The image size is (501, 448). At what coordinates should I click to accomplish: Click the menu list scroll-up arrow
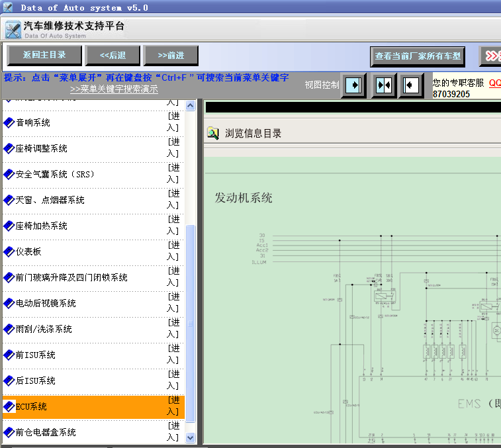[191, 105]
